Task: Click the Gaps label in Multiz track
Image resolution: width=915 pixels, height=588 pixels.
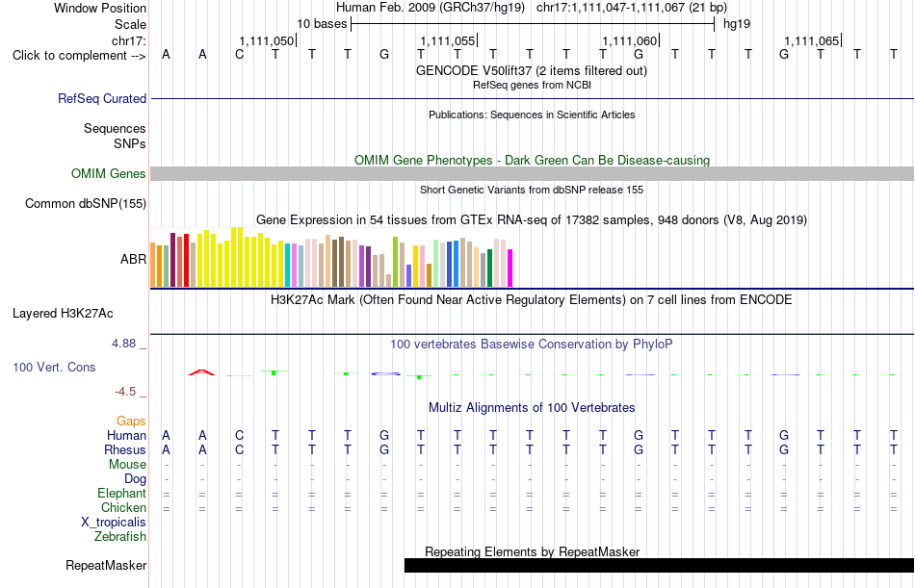Action: tap(131, 422)
